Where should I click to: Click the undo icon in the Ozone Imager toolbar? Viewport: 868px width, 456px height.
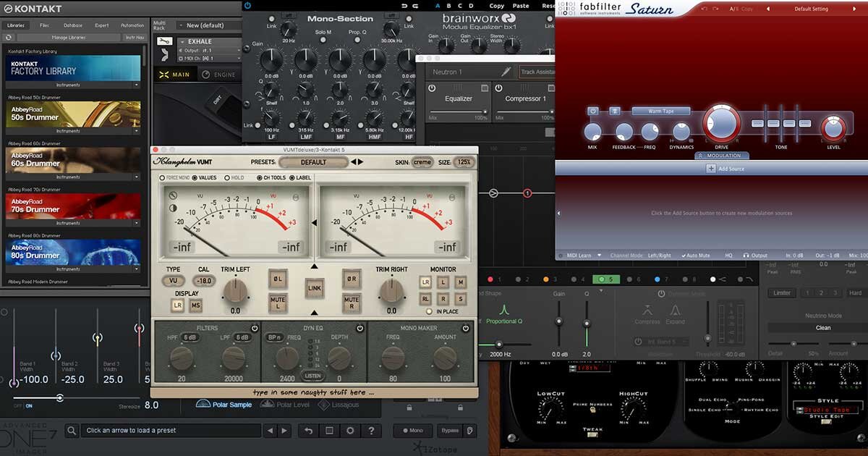point(308,431)
